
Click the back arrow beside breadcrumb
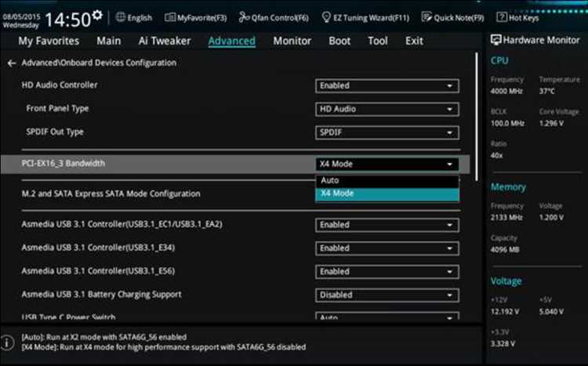[12, 63]
